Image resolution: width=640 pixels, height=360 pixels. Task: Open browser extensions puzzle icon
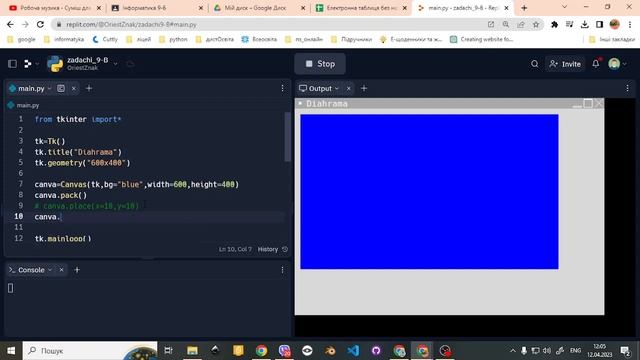[554, 24]
